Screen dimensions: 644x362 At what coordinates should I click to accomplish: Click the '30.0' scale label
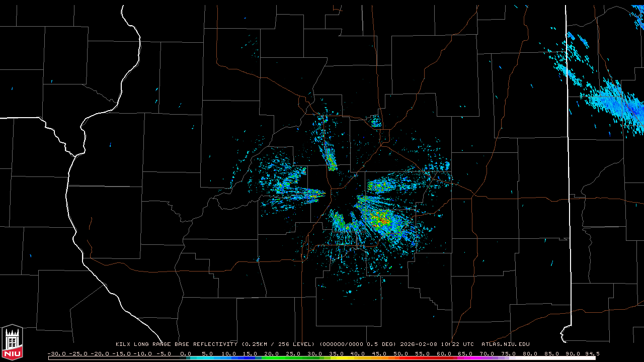coord(315,353)
